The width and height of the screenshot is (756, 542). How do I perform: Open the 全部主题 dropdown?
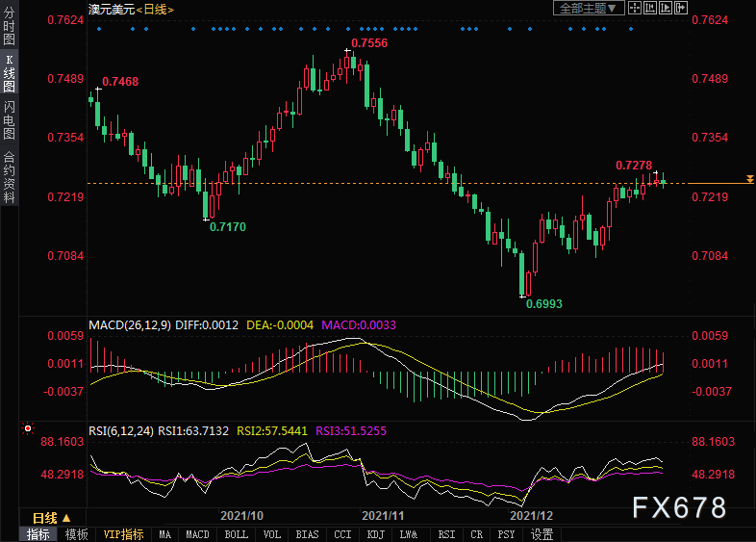coord(587,8)
